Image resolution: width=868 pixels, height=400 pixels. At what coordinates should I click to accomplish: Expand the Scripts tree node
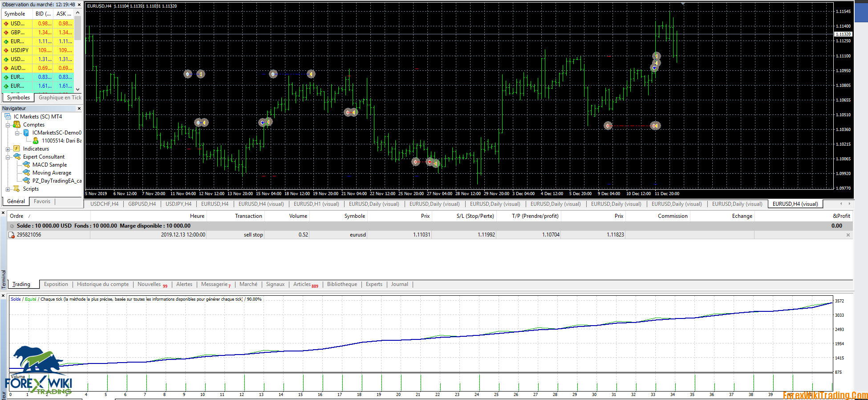coord(8,189)
